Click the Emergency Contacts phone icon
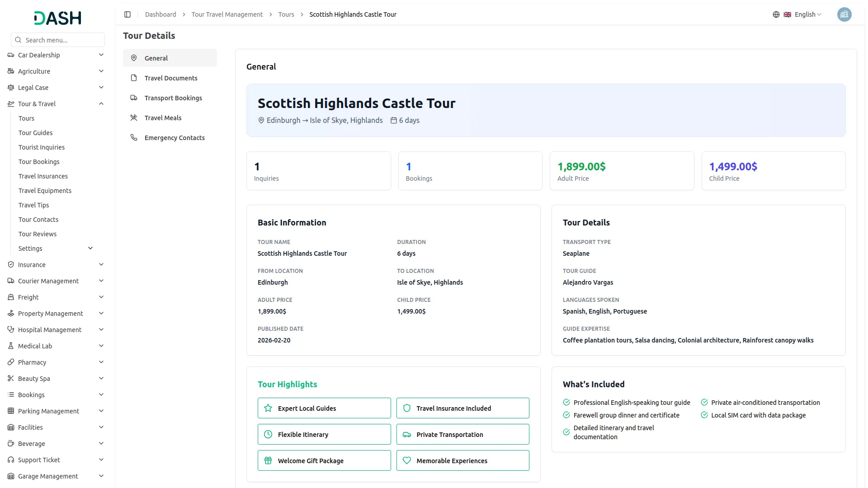Screen dimensions: 868x488 pyautogui.click(x=134, y=137)
